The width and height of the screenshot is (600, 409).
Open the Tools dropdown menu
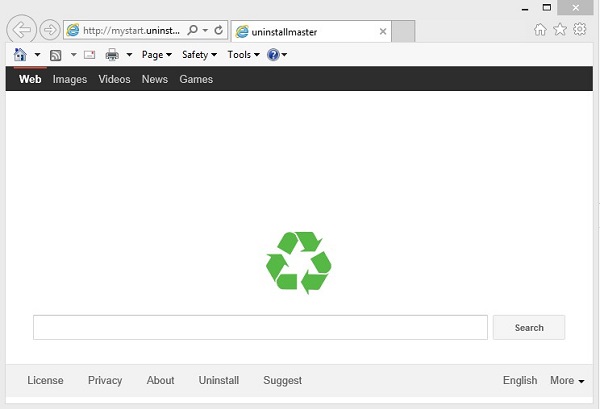point(243,55)
